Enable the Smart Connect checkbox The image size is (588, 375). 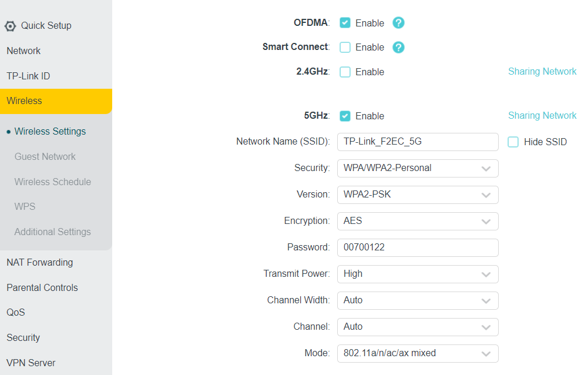pyautogui.click(x=345, y=47)
